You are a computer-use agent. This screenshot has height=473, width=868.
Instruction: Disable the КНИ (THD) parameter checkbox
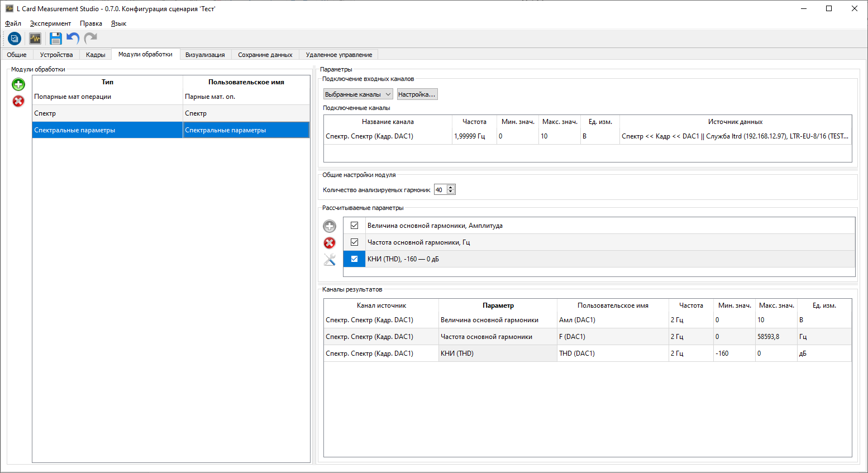pyautogui.click(x=354, y=259)
